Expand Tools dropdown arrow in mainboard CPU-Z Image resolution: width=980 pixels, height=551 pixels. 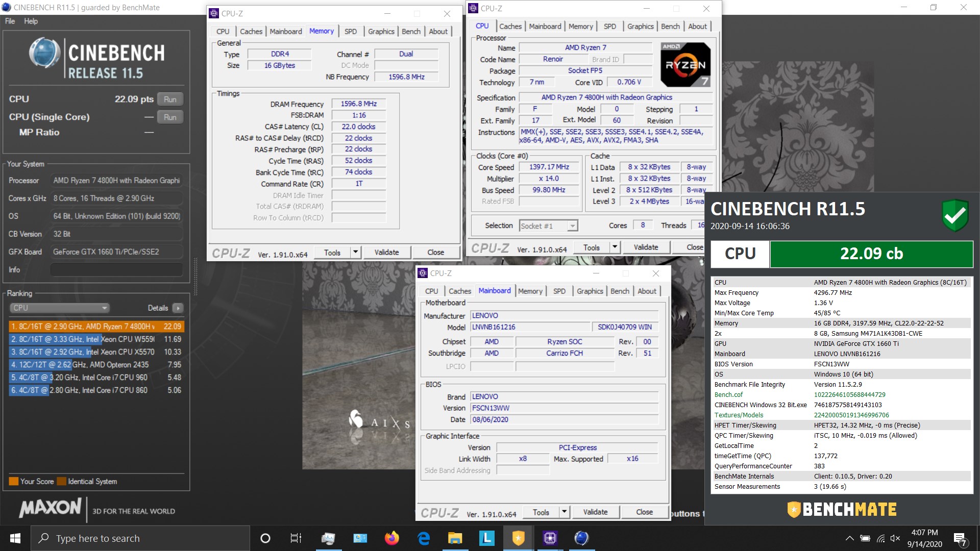(x=564, y=512)
